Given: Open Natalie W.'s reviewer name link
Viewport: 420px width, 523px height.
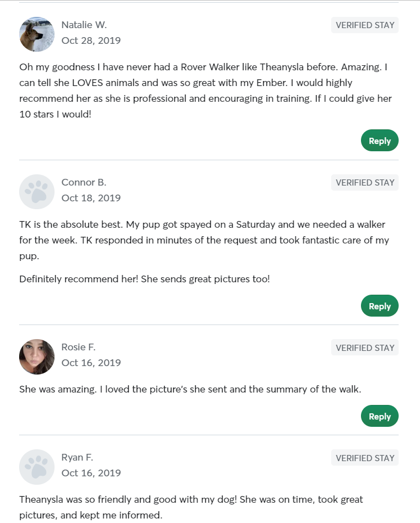Looking at the screenshot, I should point(84,25).
